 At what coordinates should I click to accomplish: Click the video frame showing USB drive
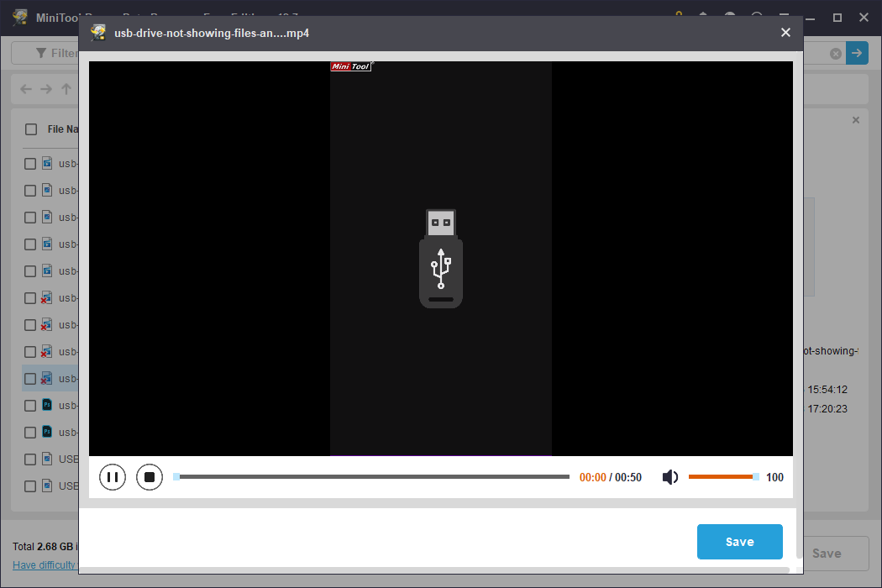[x=441, y=259]
